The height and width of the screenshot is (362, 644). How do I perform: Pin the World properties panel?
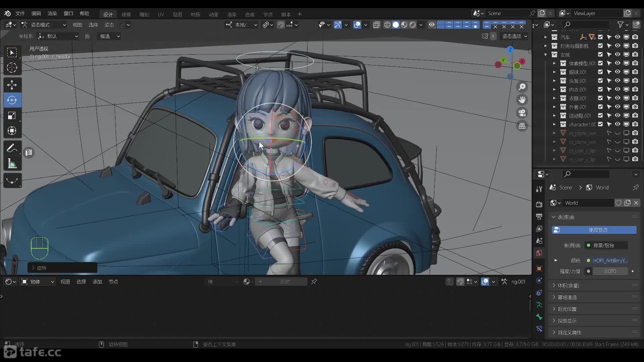pos(636,187)
